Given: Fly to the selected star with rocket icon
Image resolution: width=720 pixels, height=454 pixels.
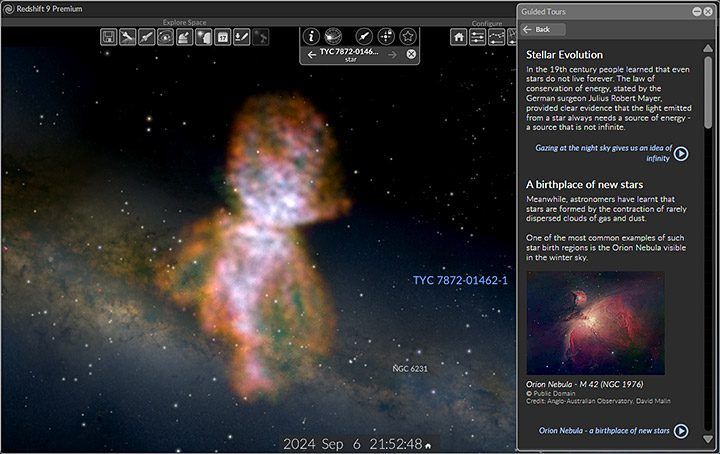Looking at the screenshot, I should [364, 36].
